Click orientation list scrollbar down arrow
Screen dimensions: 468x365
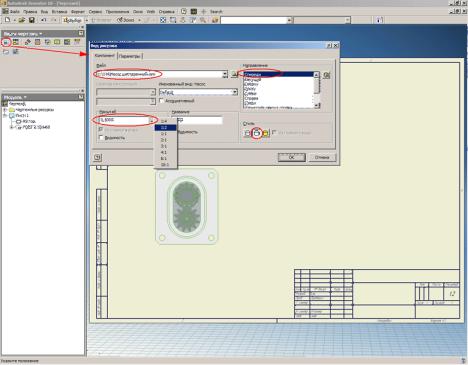317,105
